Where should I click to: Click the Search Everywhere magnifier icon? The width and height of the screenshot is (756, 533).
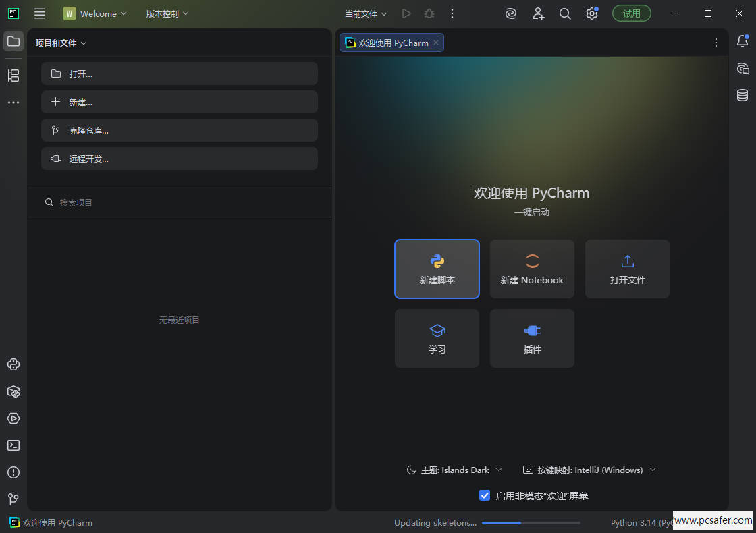coord(565,13)
